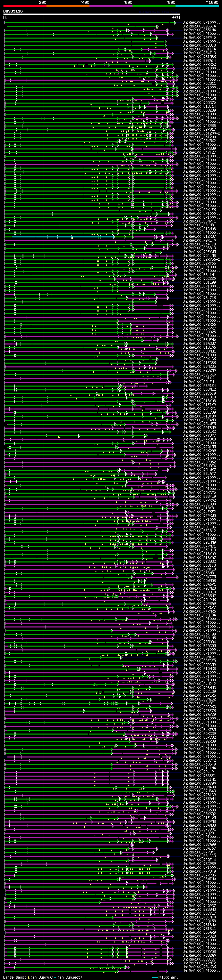Select hit UniRef100_Q4SR86
This screenshot has height=980, width=222.
coord(199,125)
